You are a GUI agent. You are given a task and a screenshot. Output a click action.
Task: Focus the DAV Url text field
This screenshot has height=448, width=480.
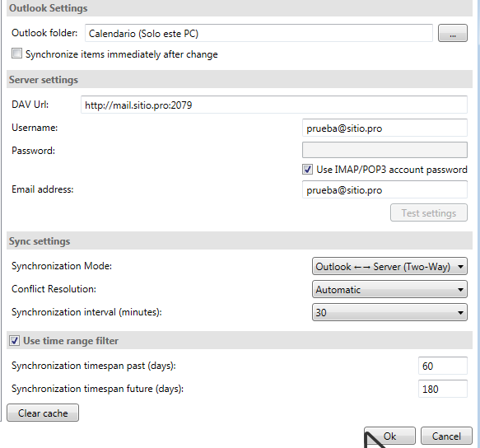274,105
